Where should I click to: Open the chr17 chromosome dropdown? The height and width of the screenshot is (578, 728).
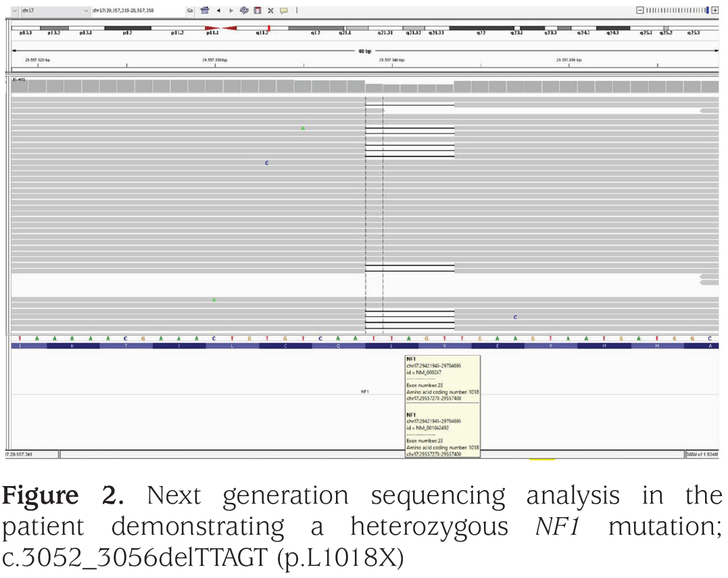[55, 10]
